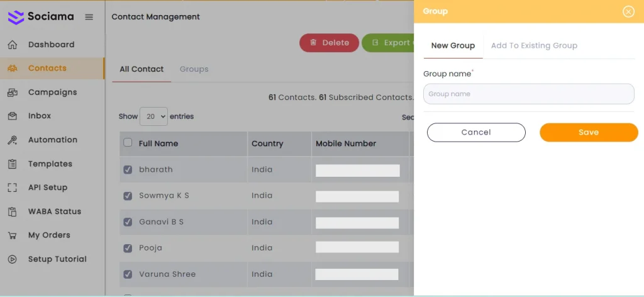Click the My Orders cart icon
The height and width of the screenshot is (297, 644).
(13, 235)
